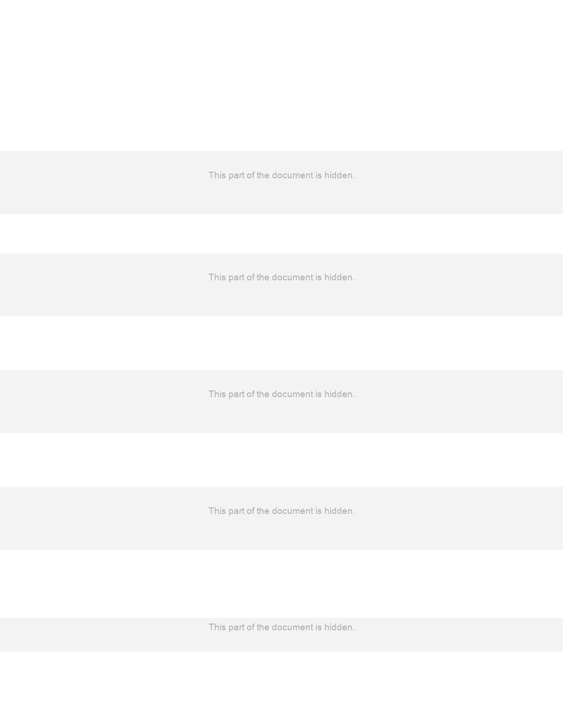Click the white gap between second and third banners
This screenshot has width=563, height=728.
281,343
